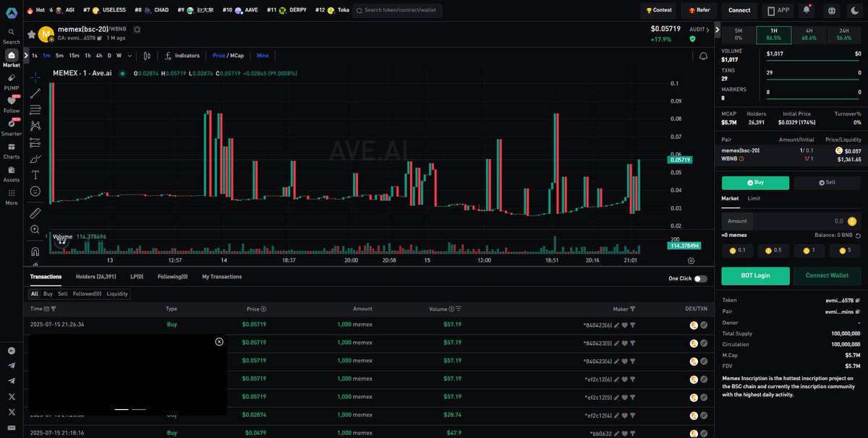The width and height of the screenshot is (868, 438).
Task: Switch to the Limit order tab
Action: (x=754, y=198)
